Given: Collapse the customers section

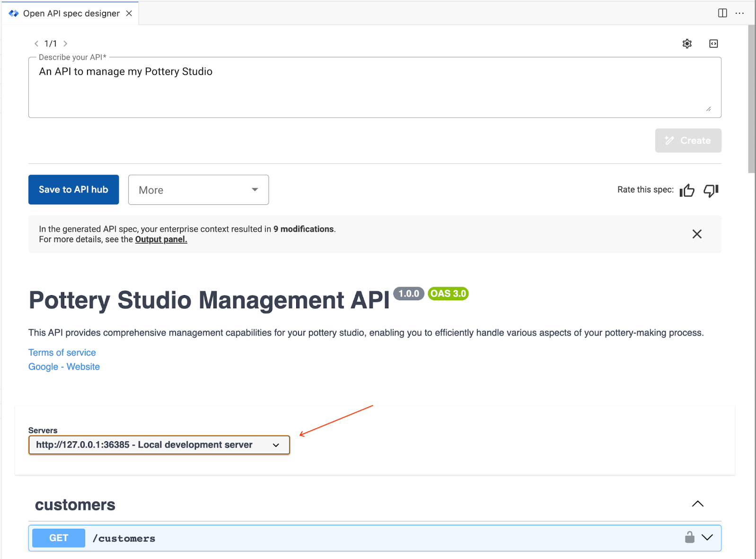Looking at the screenshot, I should pyautogui.click(x=698, y=504).
